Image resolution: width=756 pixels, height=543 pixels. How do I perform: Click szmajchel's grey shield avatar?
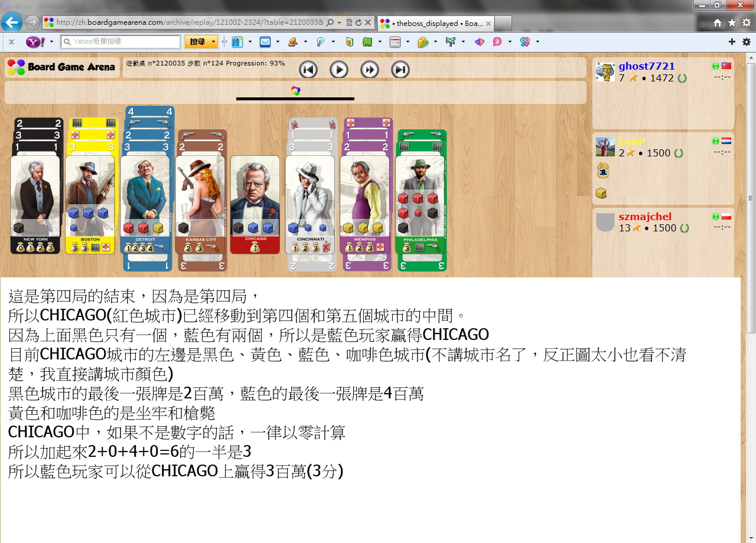[x=605, y=223]
